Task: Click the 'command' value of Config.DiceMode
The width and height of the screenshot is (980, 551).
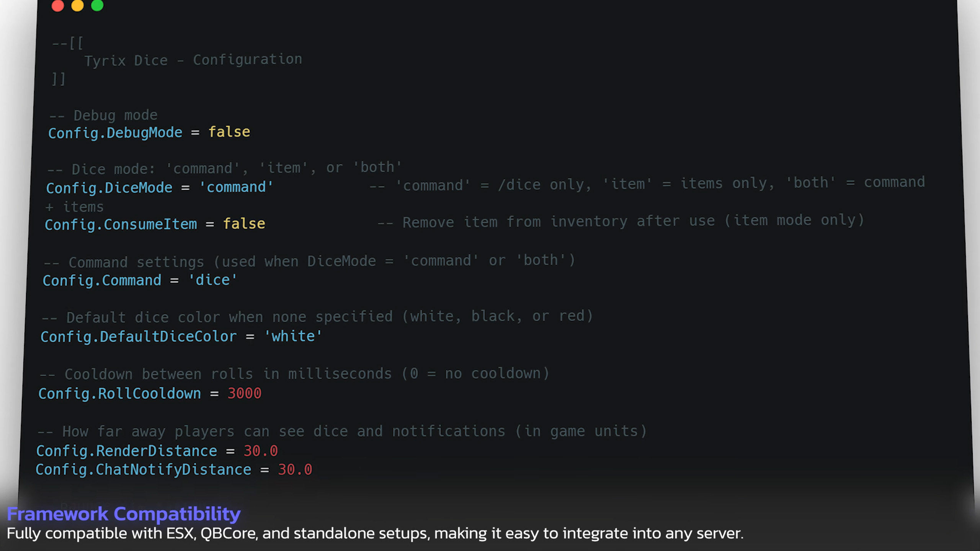Action: tap(236, 187)
